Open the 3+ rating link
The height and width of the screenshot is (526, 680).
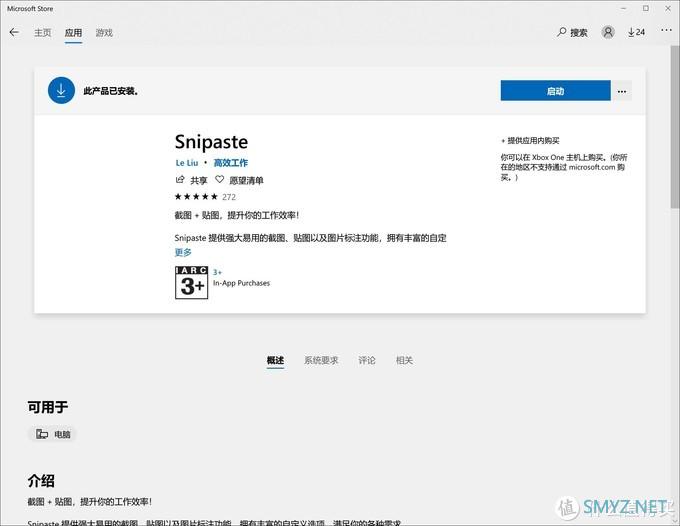(x=217, y=272)
